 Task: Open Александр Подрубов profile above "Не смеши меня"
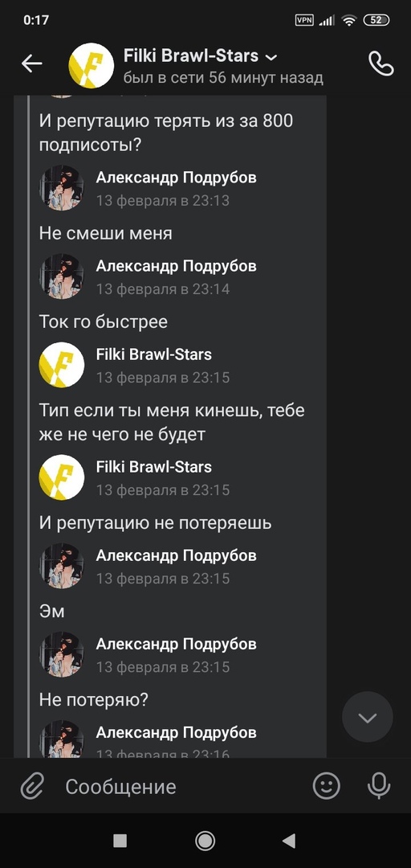point(176,177)
